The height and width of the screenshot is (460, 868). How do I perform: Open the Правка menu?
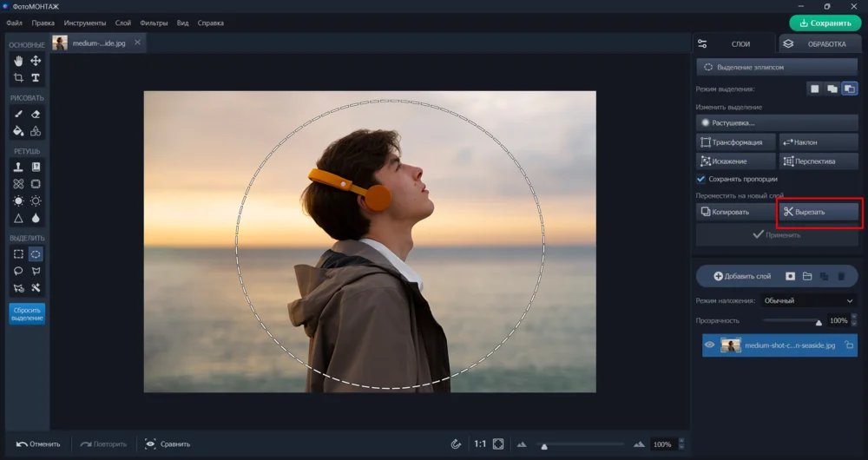[x=43, y=23]
